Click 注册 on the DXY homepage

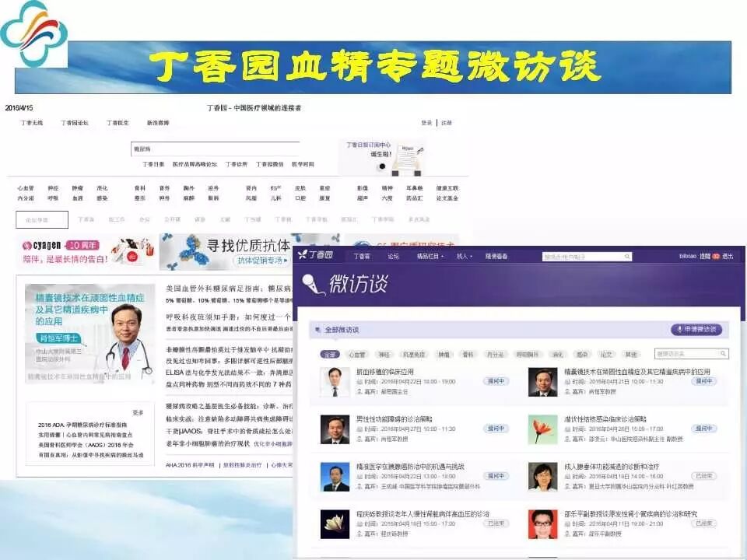click(x=447, y=123)
